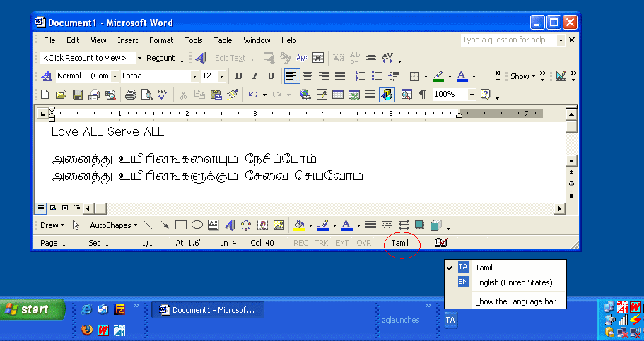Insert WordArt from the Drawing toolbar
Screen dimensions: 644x341
click(230, 225)
